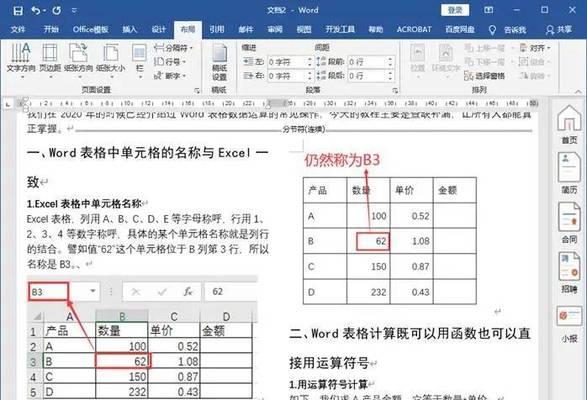
Task: Click the left indent 0 字符 field
Action: click(x=287, y=62)
